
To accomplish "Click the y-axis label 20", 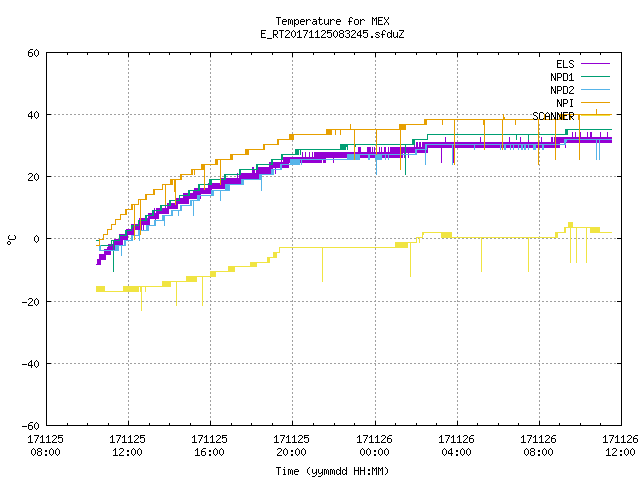I will 33,177.
